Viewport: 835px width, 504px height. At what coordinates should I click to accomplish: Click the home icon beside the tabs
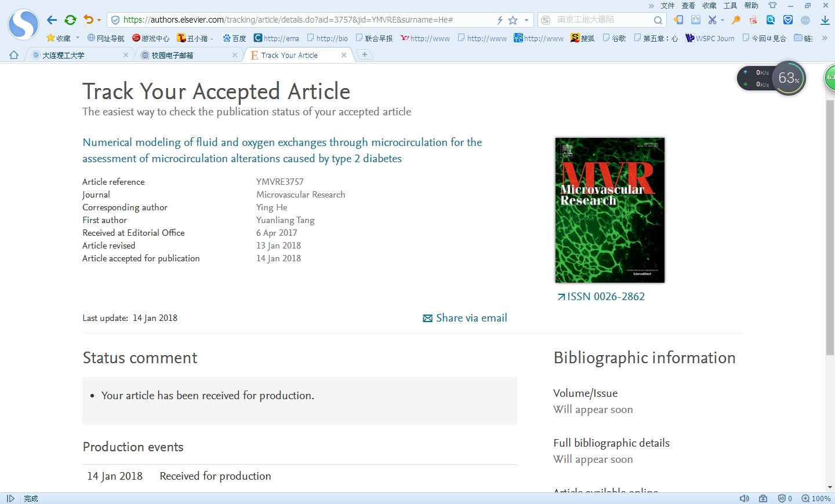tap(14, 55)
